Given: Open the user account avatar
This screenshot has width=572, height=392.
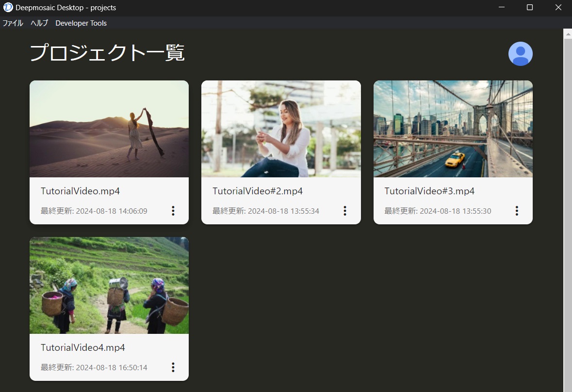Looking at the screenshot, I should click(520, 53).
